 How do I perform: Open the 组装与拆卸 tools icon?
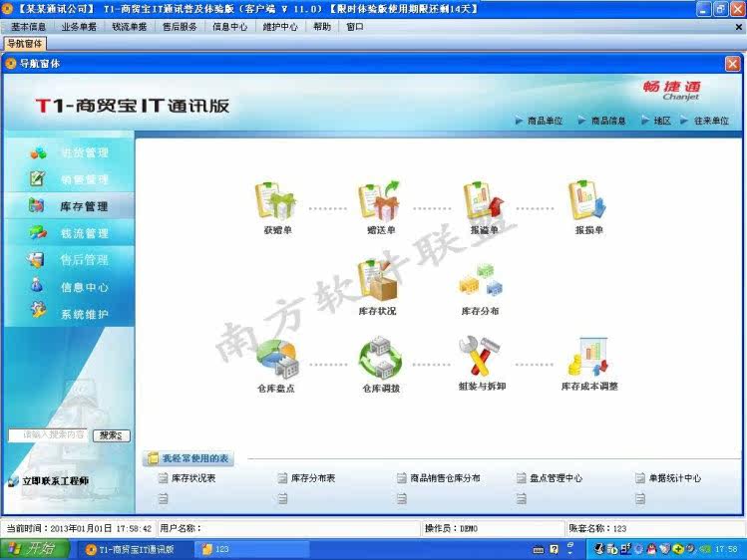480,356
